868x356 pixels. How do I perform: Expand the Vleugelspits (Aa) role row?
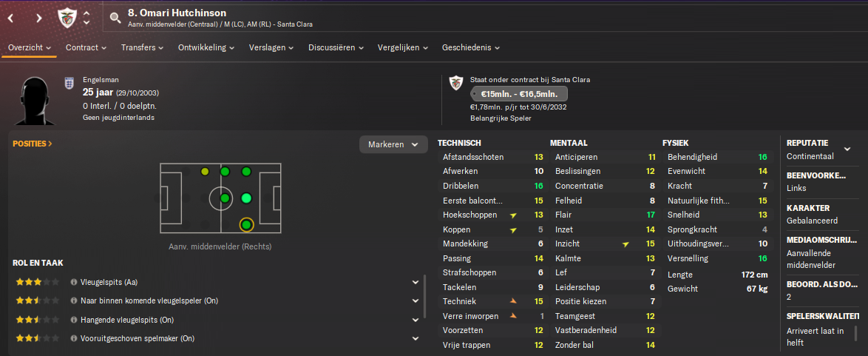point(416,282)
